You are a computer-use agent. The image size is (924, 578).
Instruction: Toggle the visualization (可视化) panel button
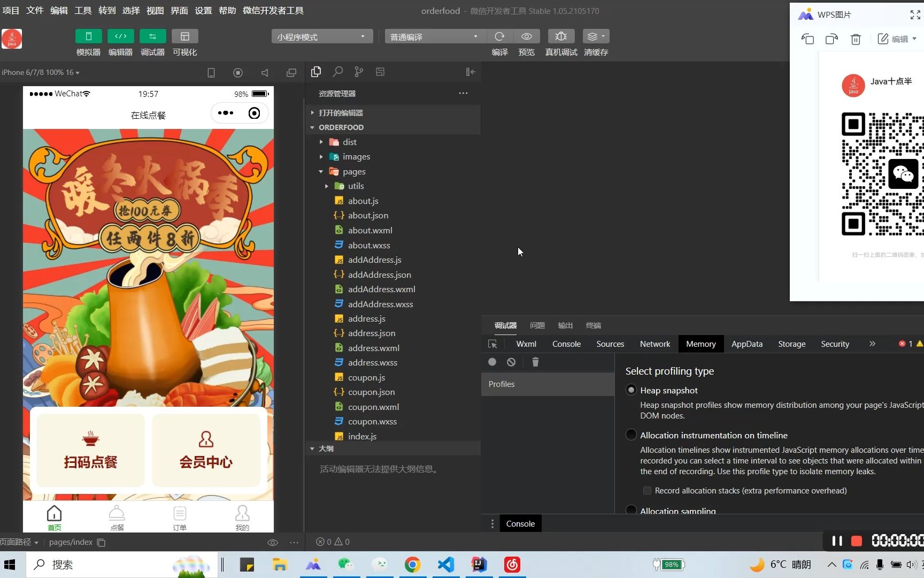pyautogui.click(x=184, y=36)
